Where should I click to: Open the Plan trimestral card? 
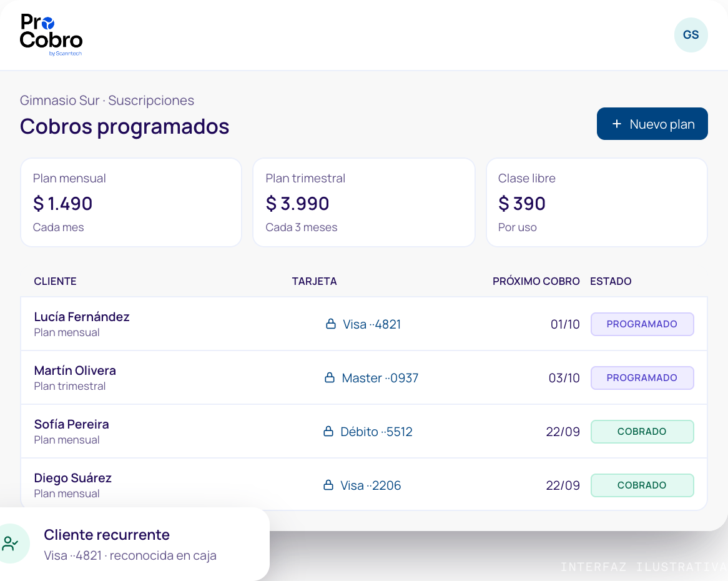[x=364, y=202]
